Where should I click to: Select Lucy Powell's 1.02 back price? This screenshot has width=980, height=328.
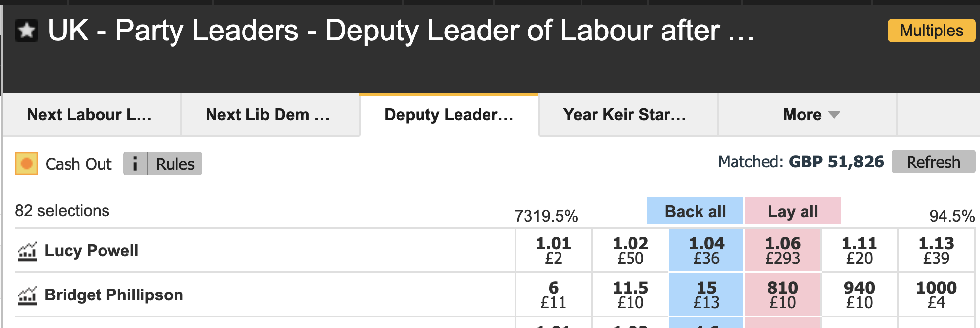tap(630, 250)
